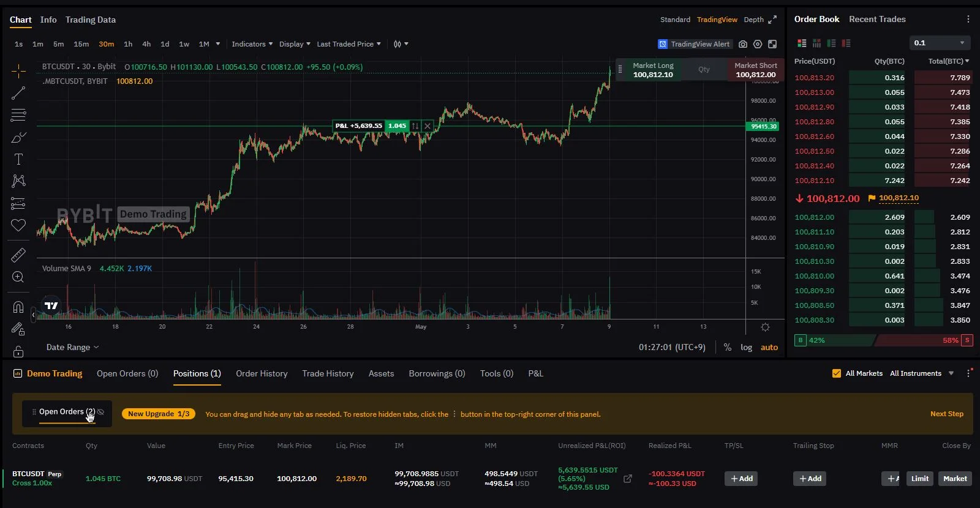The height and width of the screenshot is (508, 980).
Task: Switch to the Recent Trades tab
Action: coord(877,19)
